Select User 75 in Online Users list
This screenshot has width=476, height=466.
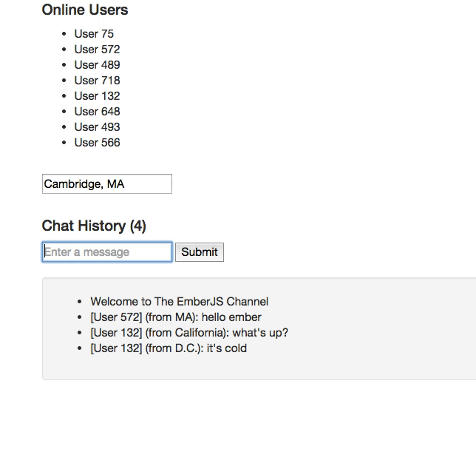coord(94,34)
